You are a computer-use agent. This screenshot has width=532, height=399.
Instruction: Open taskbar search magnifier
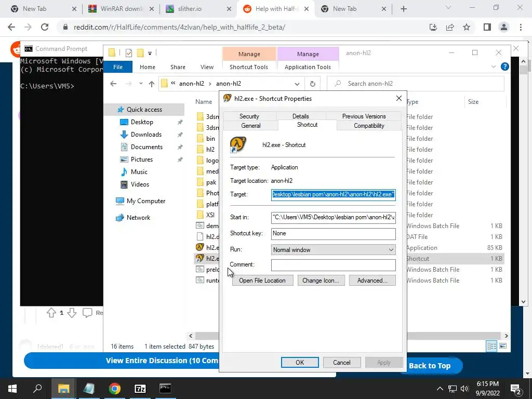point(37,389)
